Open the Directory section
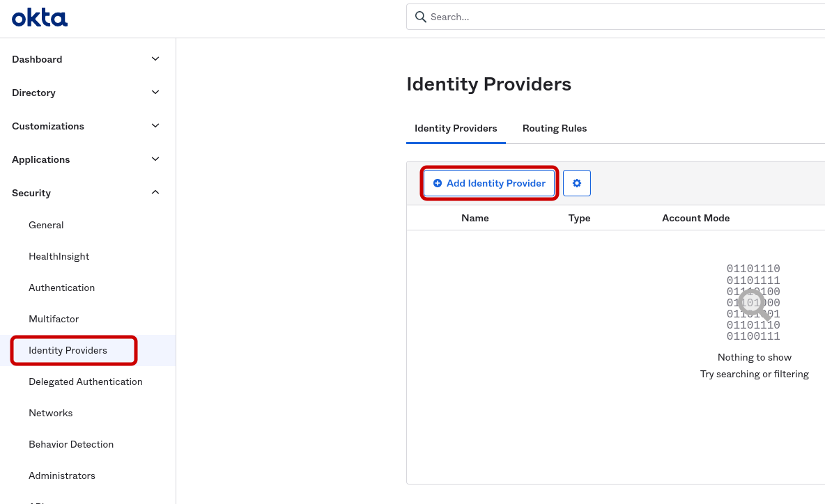This screenshot has height=504, width=825. click(33, 93)
